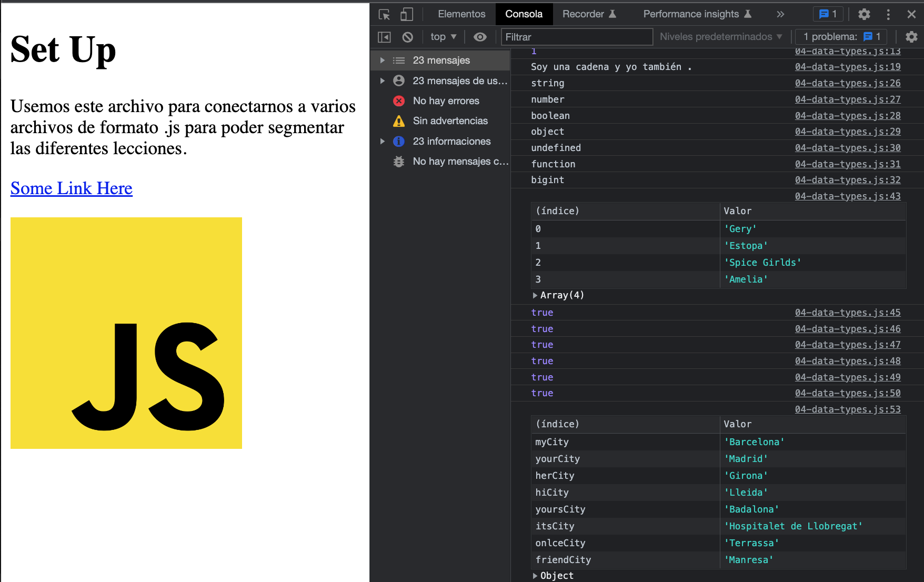This screenshot has width=924, height=582.
Task: Toggle the device toolbar icon
Action: point(407,14)
